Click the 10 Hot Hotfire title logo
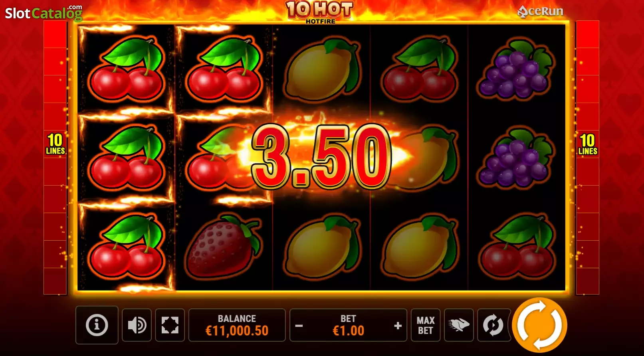The height and width of the screenshot is (356, 644). tap(320, 12)
